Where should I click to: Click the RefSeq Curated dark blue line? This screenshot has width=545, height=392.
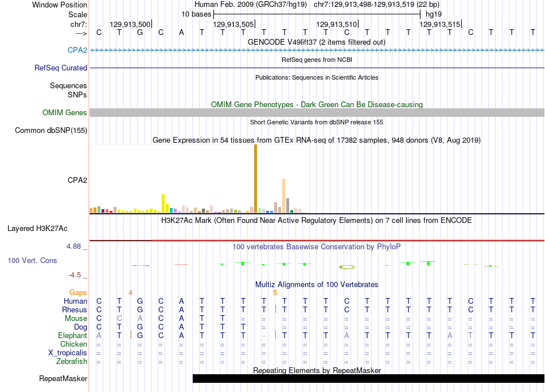coord(317,68)
